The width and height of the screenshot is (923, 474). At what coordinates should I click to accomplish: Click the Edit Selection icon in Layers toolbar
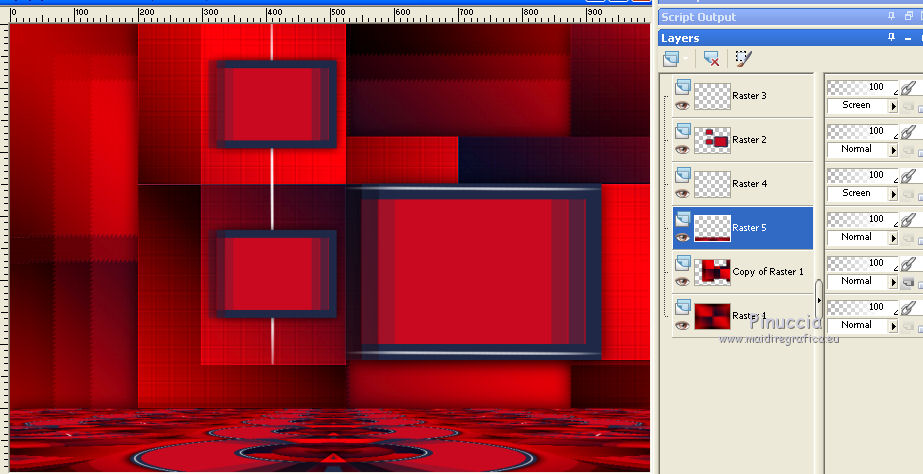[x=743, y=58]
